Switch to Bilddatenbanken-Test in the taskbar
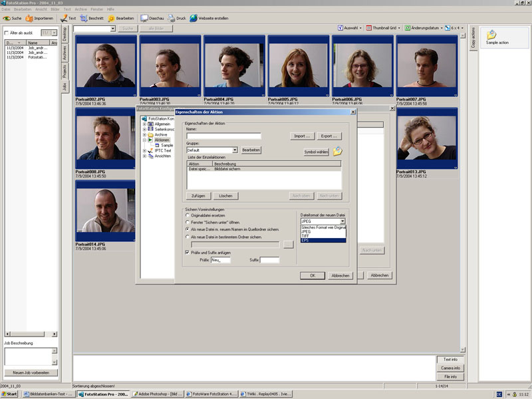 click(49, 394)
